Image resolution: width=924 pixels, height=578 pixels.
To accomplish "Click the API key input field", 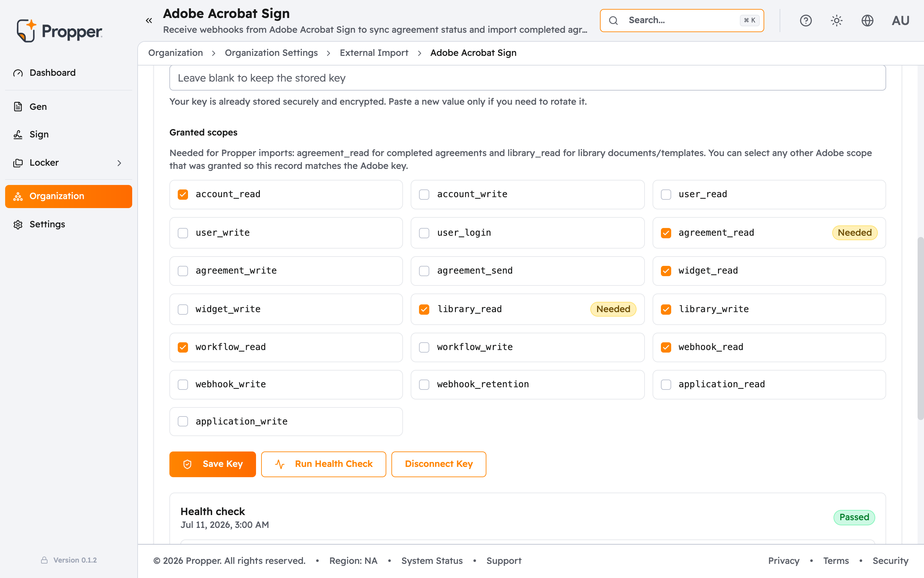I will [x=527, y=78].
